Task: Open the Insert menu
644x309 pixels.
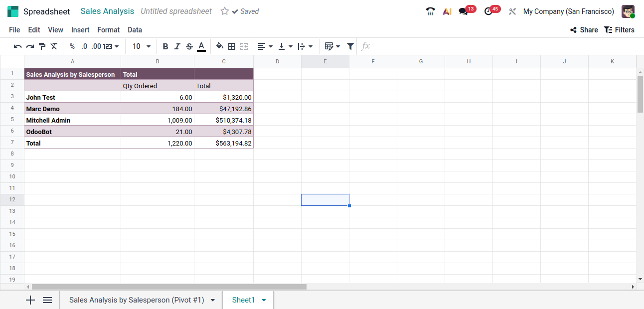Action: [x=80, y=30]
